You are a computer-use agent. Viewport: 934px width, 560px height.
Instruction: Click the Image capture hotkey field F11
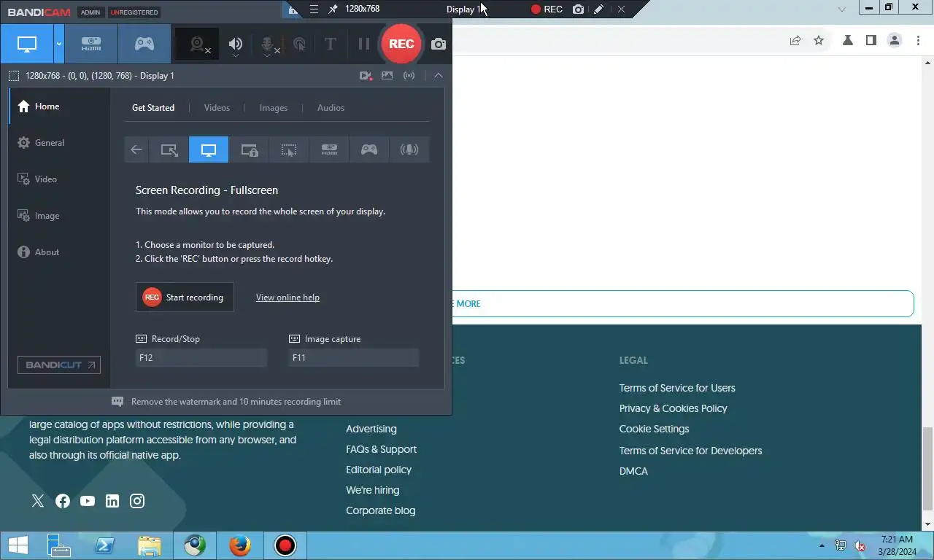354,358
